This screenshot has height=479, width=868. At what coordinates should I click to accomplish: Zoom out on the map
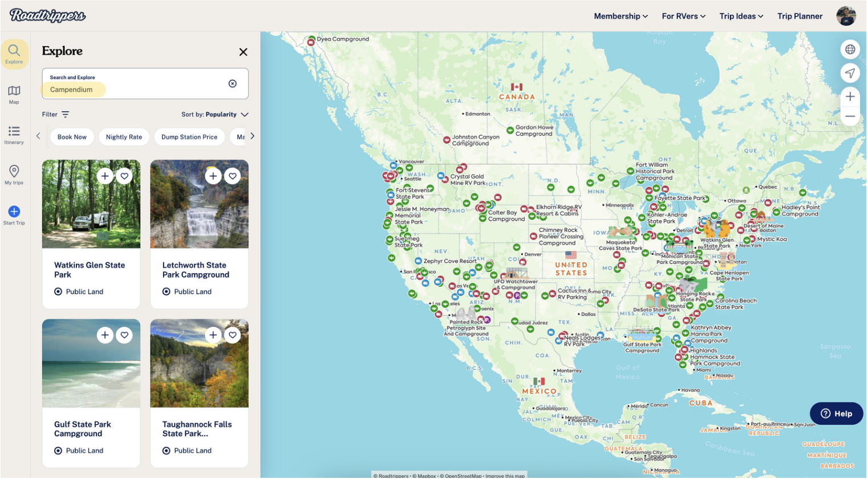coord(850,116)
